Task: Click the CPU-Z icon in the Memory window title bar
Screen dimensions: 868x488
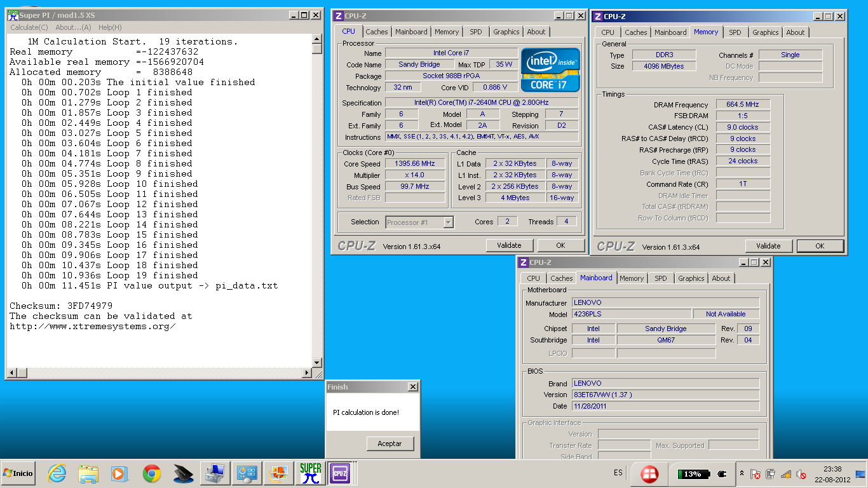Action: pyautogui.click(x=597, y=17)
